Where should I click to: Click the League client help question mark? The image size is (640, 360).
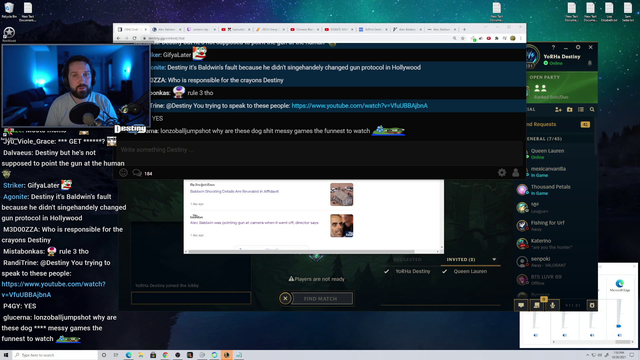pyautogui.click(x=553, y=47)
